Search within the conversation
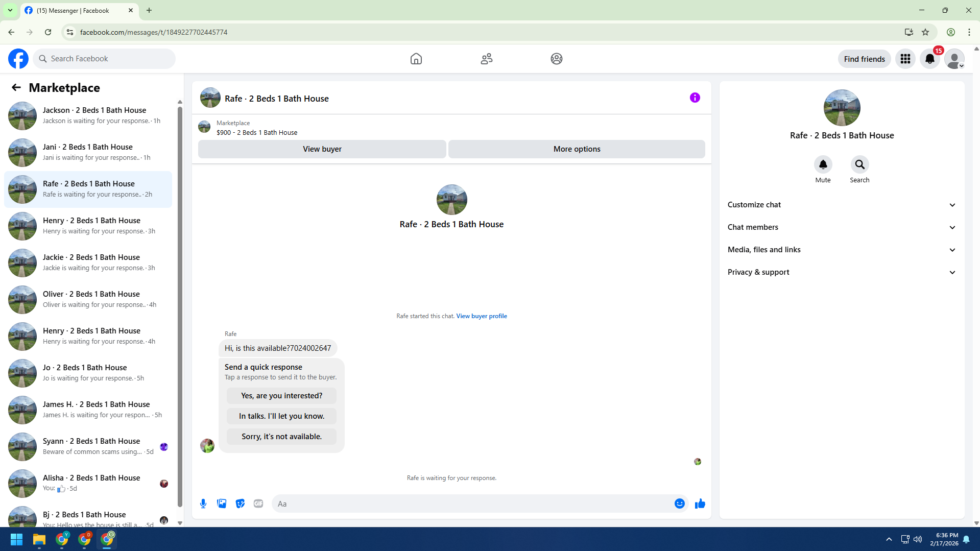980x551 pixels. tap(860, 164)
